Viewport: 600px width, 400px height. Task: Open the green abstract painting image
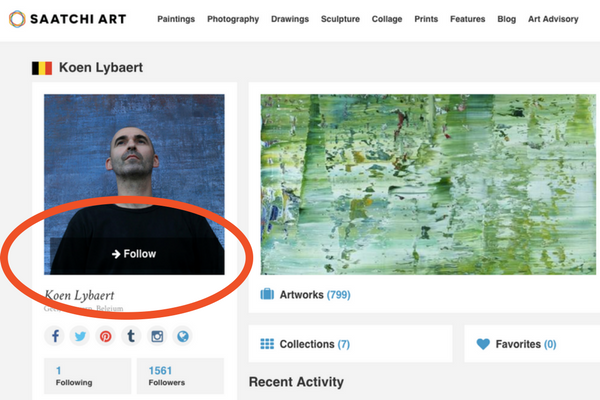tap(428, 184)
